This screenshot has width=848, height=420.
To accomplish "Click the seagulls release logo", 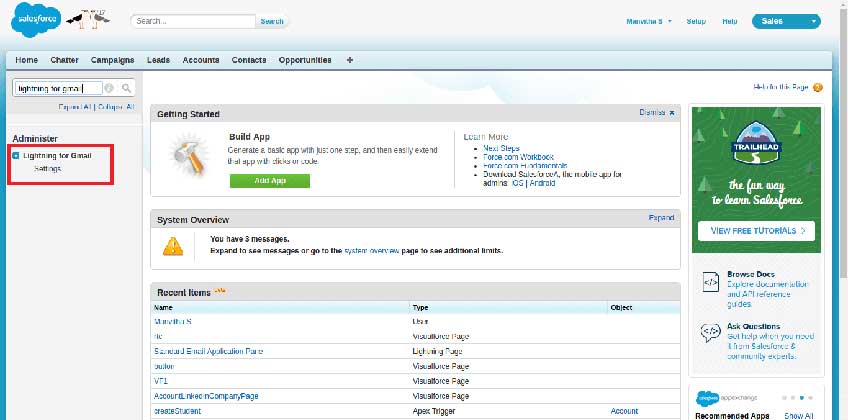I will coord(88,19).
